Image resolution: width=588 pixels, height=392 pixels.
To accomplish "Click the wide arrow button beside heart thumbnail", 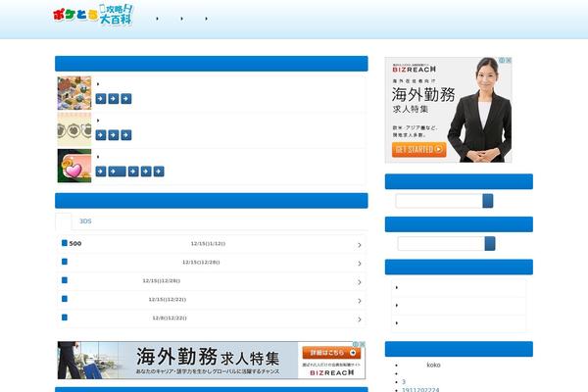I will tap(117, 171).
